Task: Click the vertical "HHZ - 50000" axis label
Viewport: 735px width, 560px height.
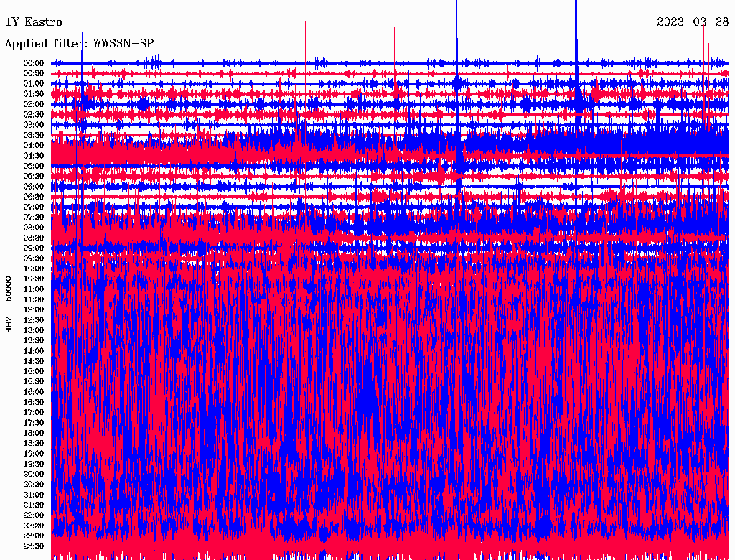Action: point(9,303)
